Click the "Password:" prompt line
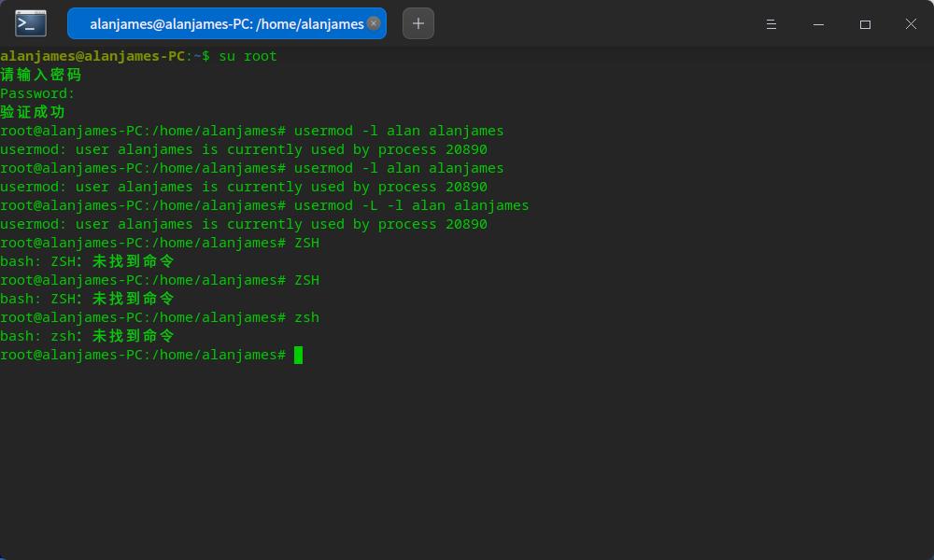 [x=37, y=93]
